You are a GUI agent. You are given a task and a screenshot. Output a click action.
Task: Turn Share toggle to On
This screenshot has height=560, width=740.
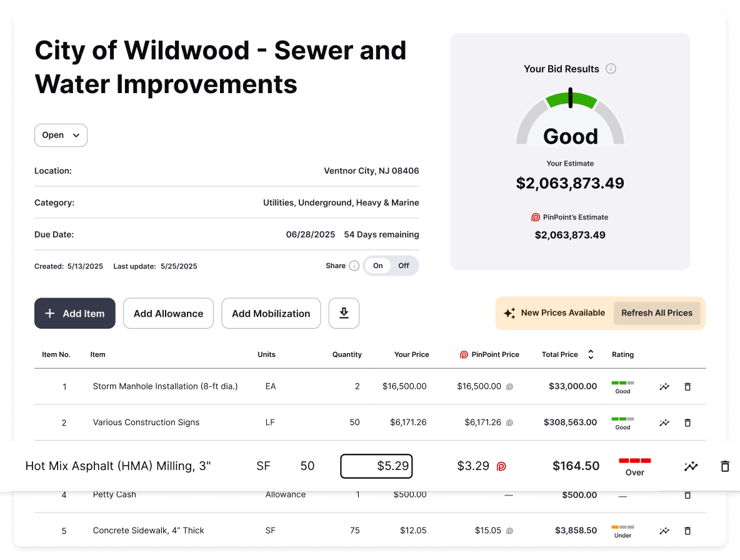(378, 266)
